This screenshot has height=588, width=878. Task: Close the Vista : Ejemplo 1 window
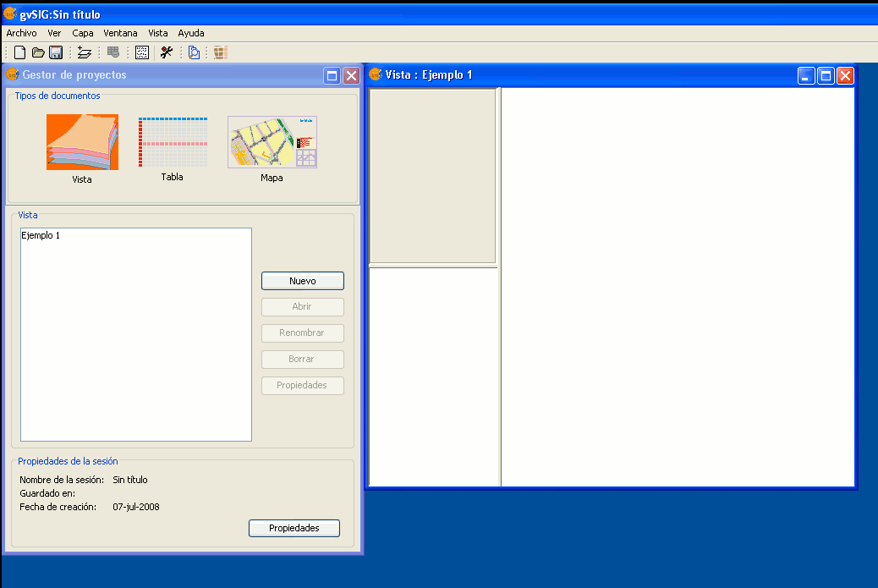click(x=845, y=75)
